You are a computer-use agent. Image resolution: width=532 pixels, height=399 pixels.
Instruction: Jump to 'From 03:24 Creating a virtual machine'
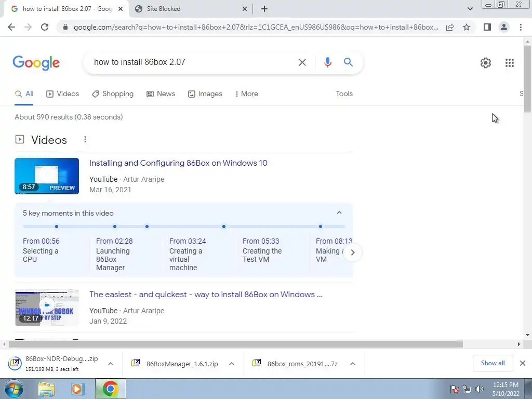pyautogui.click(x=188, y=254)
